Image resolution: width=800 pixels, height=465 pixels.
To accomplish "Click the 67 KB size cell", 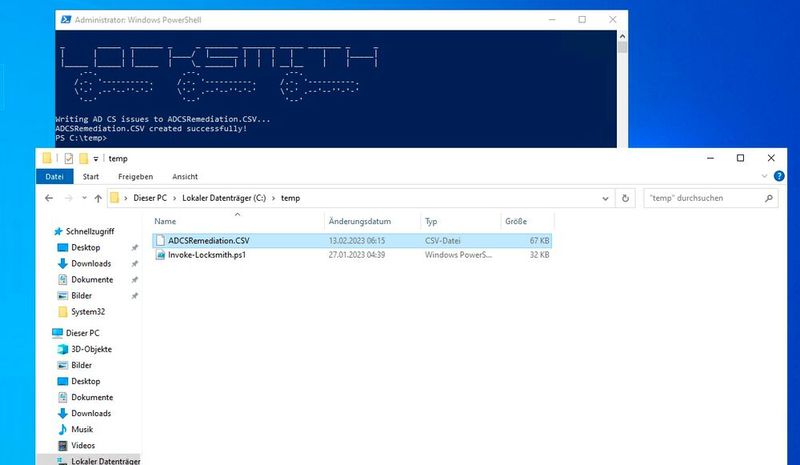I will click(539, 240).
